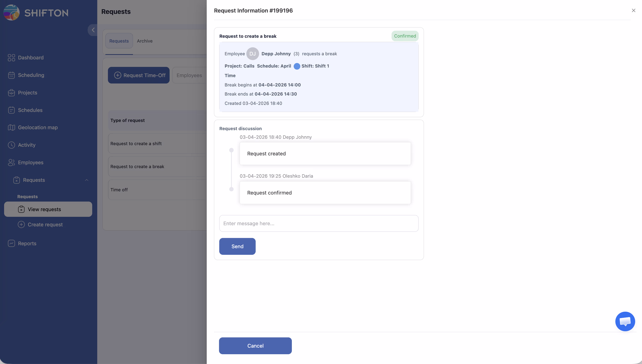
Task: Click the Shifton logo icon
Action: tap(12, 13)
